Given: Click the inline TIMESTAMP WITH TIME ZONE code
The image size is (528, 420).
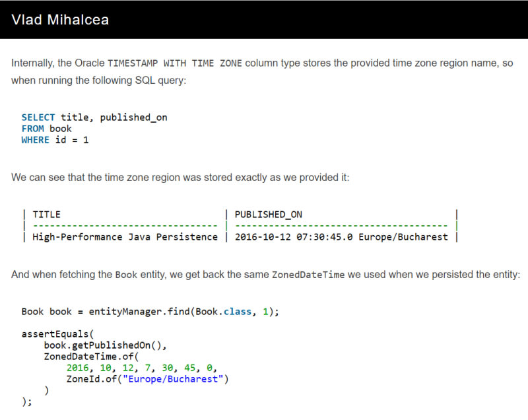Looking at the screenshot, I should pos(176,64).
